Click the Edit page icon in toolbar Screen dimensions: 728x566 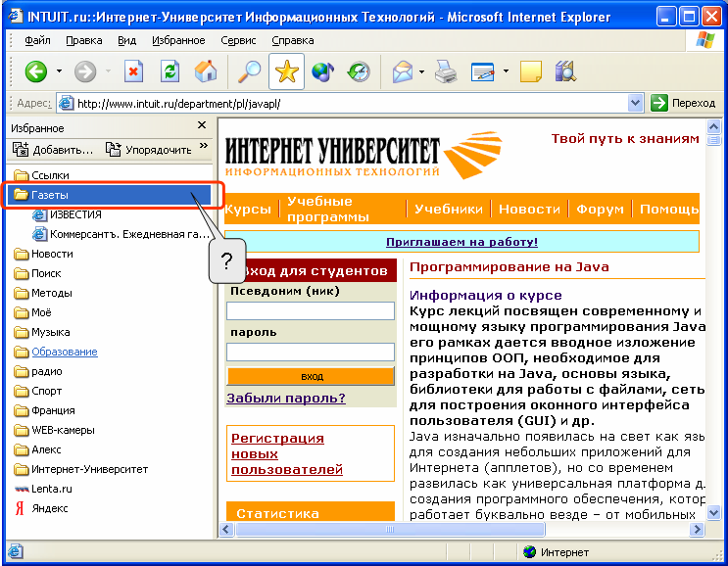click(x=483, y=71)
